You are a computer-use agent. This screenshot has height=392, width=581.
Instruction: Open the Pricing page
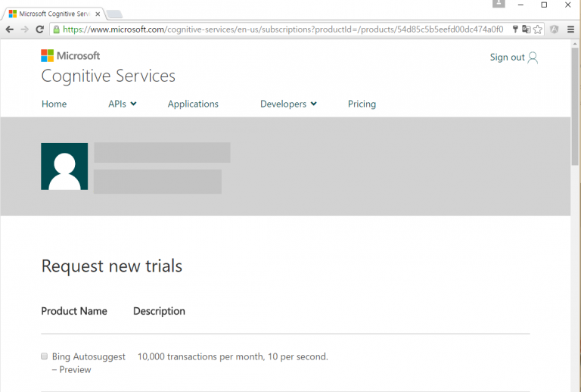click(x=362, y=104)
